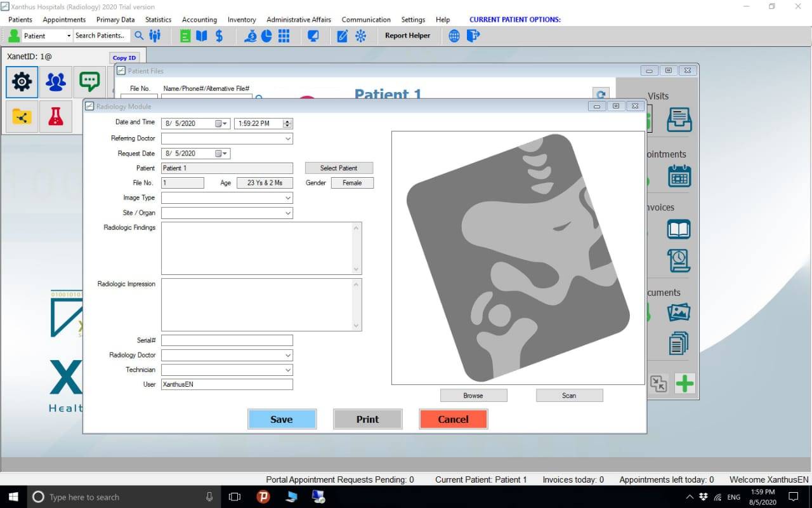Expand the Referring Doctor dropdown
This screenshot has height=508, width=812.
coord(288,138)
